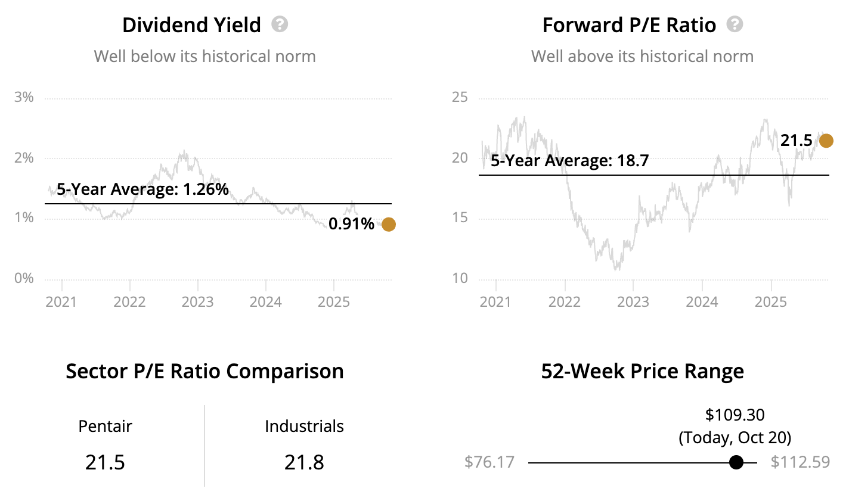Click the Forward P/E Ratio help icon
The height and width of the screenshot is (504, 849).
tap(735, 24)
